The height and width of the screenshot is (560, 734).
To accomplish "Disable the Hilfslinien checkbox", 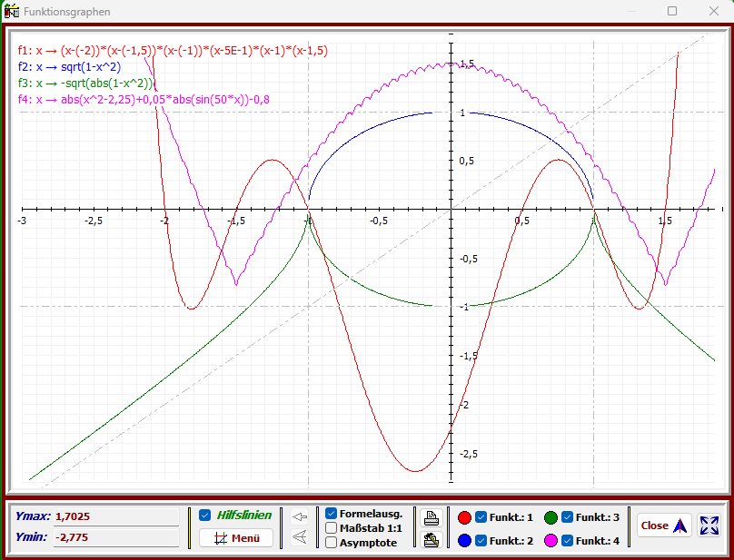I will pos(205,515).
